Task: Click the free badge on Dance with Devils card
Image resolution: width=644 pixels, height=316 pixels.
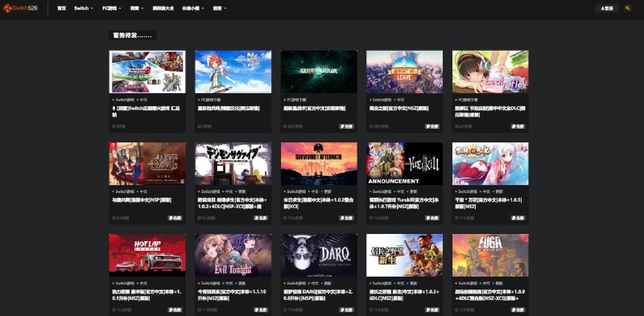Action: [x=175, y=218]
